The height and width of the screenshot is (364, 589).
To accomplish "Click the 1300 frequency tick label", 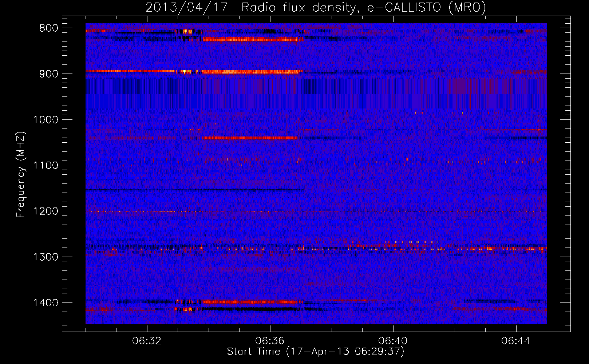I will tap(46, 257).
